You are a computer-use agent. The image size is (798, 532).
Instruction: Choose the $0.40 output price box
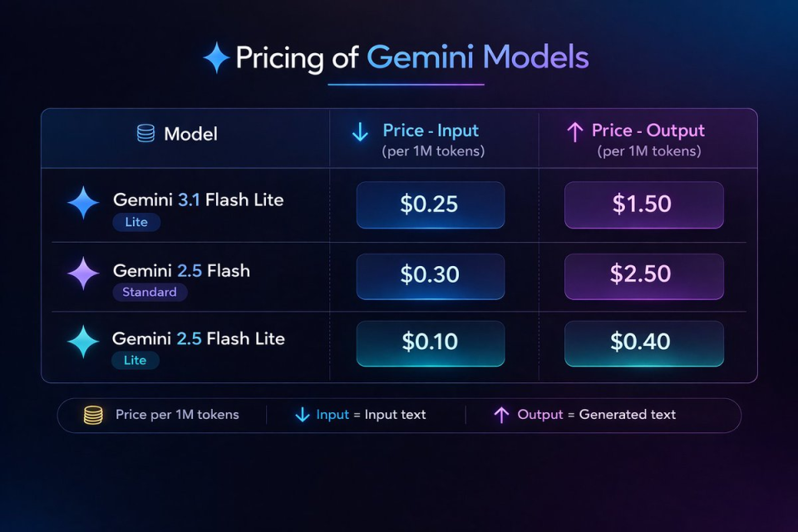click(x=643, y=343)
